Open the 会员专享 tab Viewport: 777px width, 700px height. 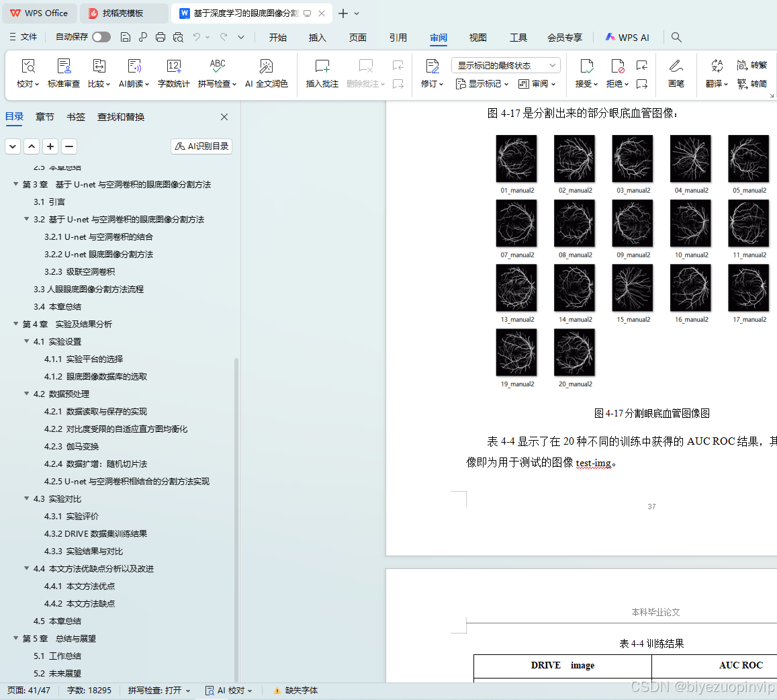pos(564,38)
